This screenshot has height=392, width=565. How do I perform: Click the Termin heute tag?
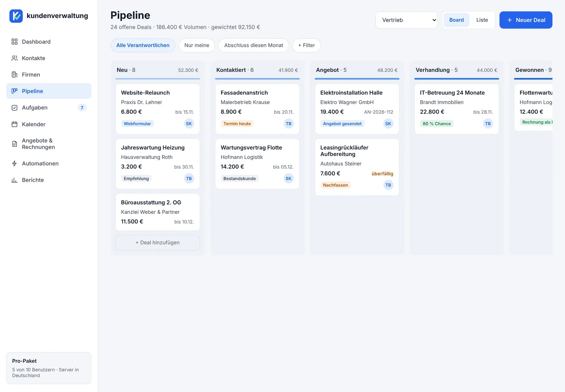[x=237, y=124]
